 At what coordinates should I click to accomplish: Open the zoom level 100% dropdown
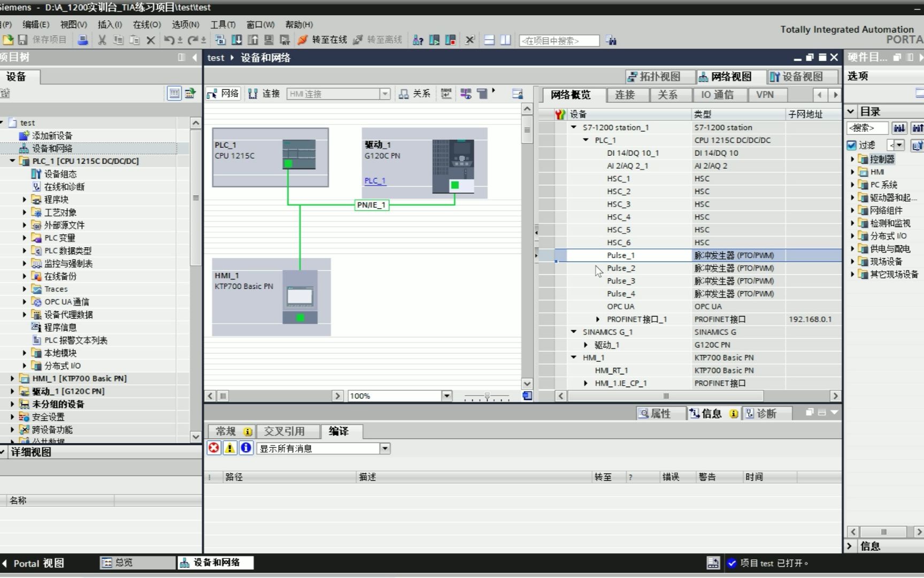[x=446, y=396]
